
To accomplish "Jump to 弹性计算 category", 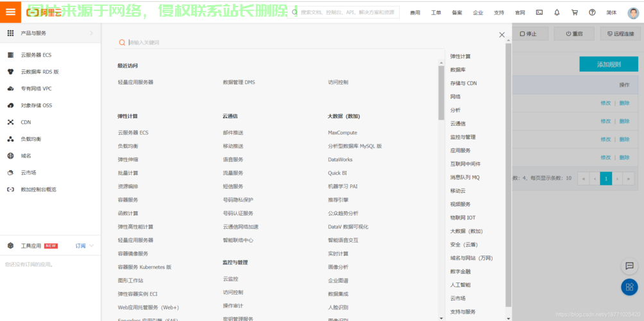I will click(x=461, y=56).
